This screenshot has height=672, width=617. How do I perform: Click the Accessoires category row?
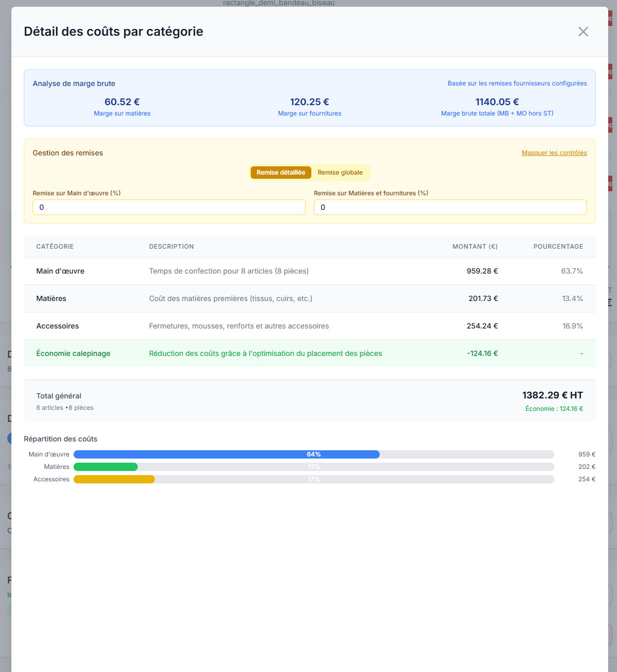309,326
